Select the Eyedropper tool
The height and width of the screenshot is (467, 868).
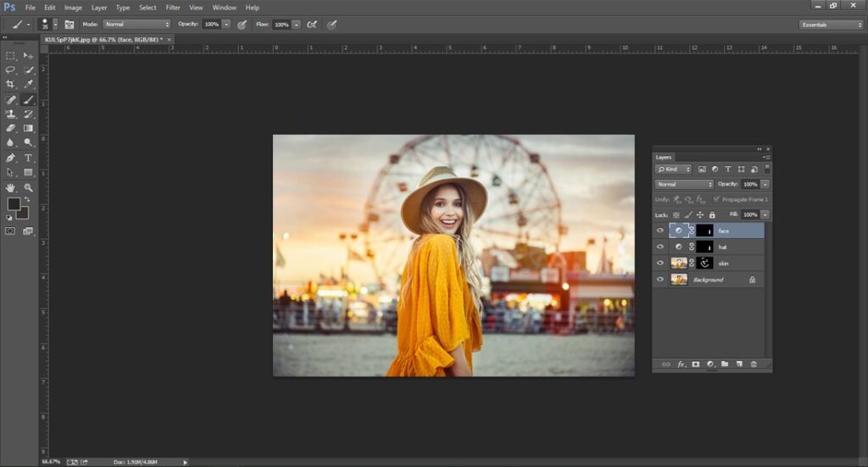[28, 84]
